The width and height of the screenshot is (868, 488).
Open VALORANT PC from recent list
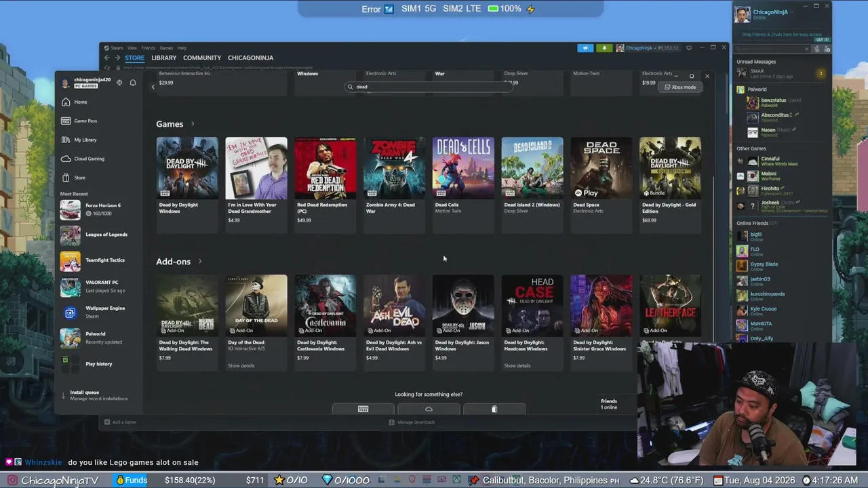98,286
